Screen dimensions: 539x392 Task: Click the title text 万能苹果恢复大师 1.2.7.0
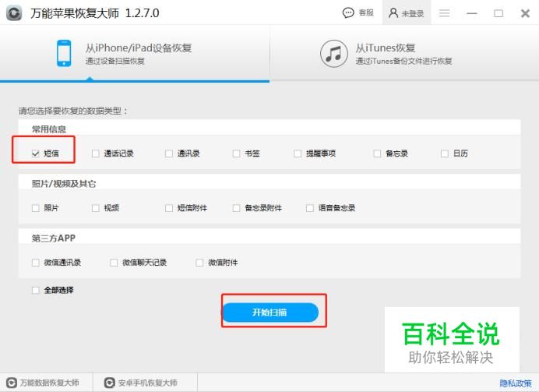tap(94, 13)
